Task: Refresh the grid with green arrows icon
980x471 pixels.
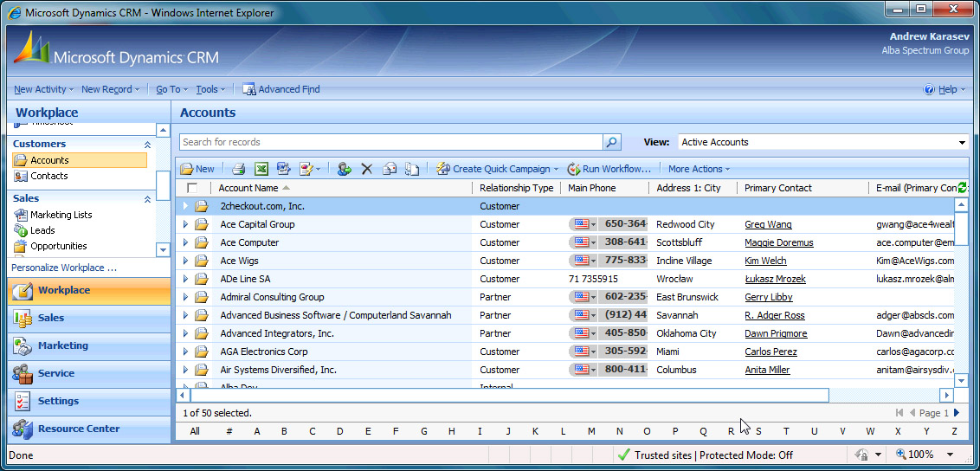Action: tap(963, 187)
